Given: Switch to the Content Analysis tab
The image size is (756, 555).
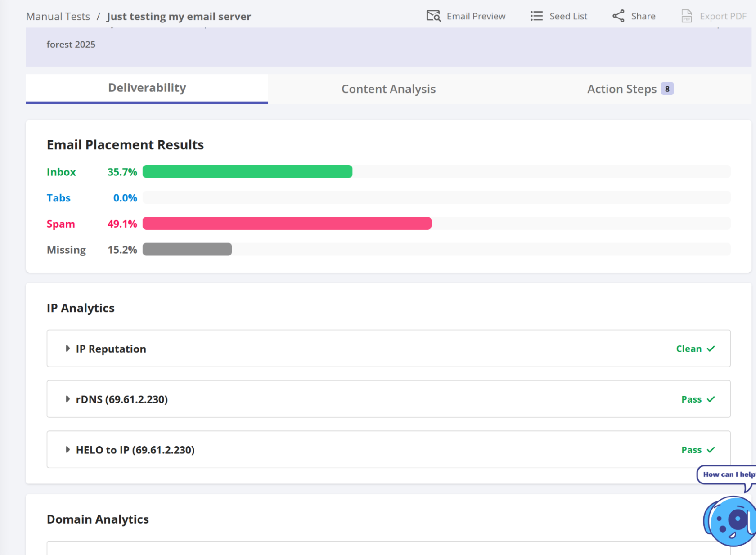Looking at the screenshot, I should click(388, 89).
